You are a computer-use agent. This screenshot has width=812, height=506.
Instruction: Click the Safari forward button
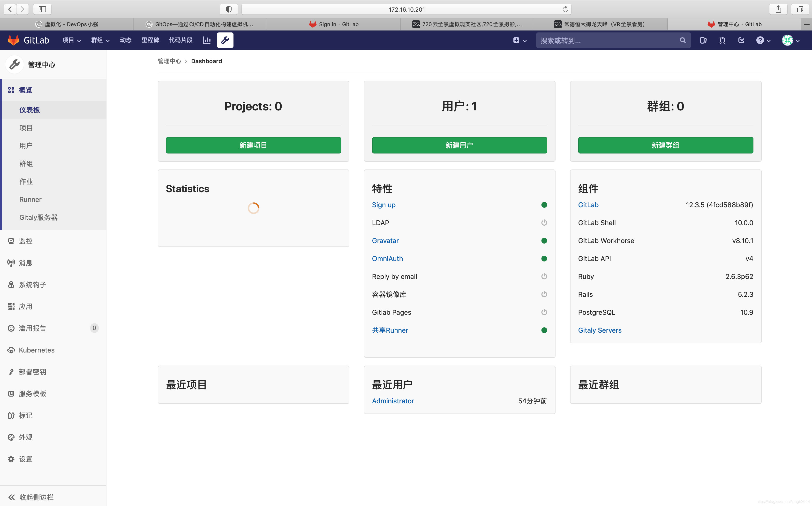tap(23, 9)
